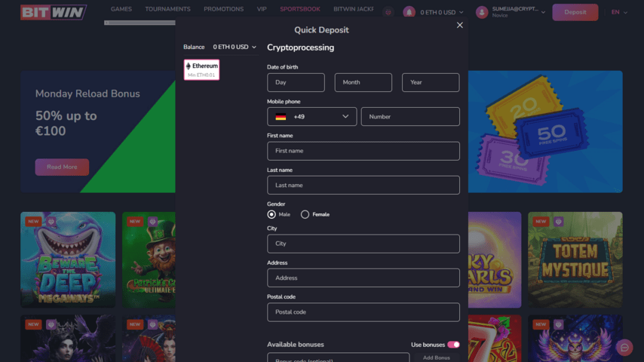Open the Year of birth field
This screenshot has width=644, height=362.
coord(431,83)
